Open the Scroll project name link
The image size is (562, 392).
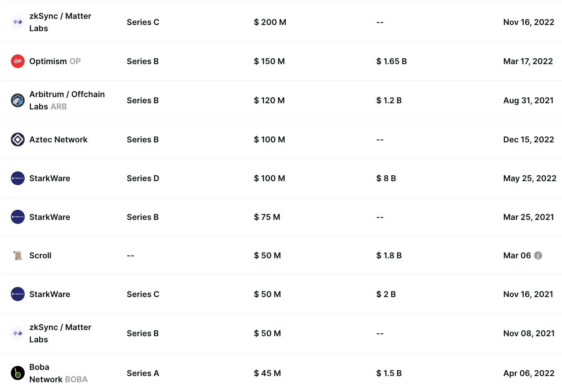pos(40,255)
